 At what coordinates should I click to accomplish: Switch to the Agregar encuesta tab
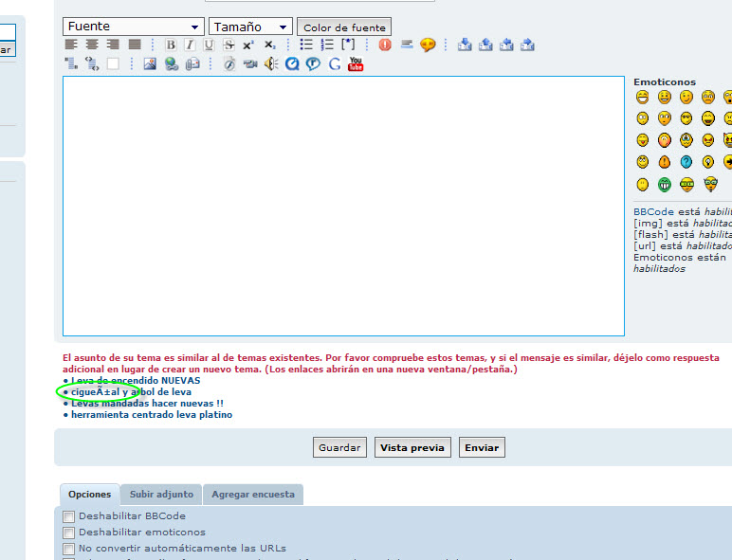[253, 495]
